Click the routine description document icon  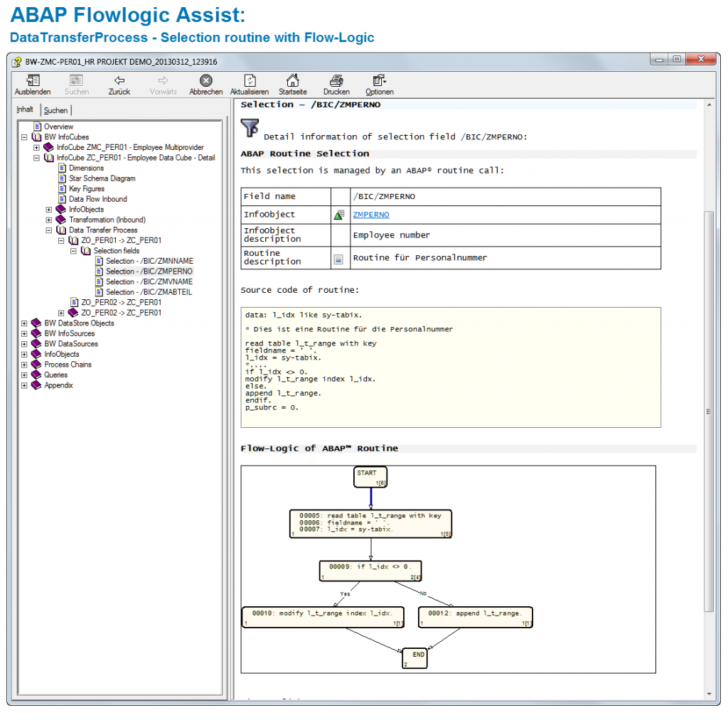[338, 259]
